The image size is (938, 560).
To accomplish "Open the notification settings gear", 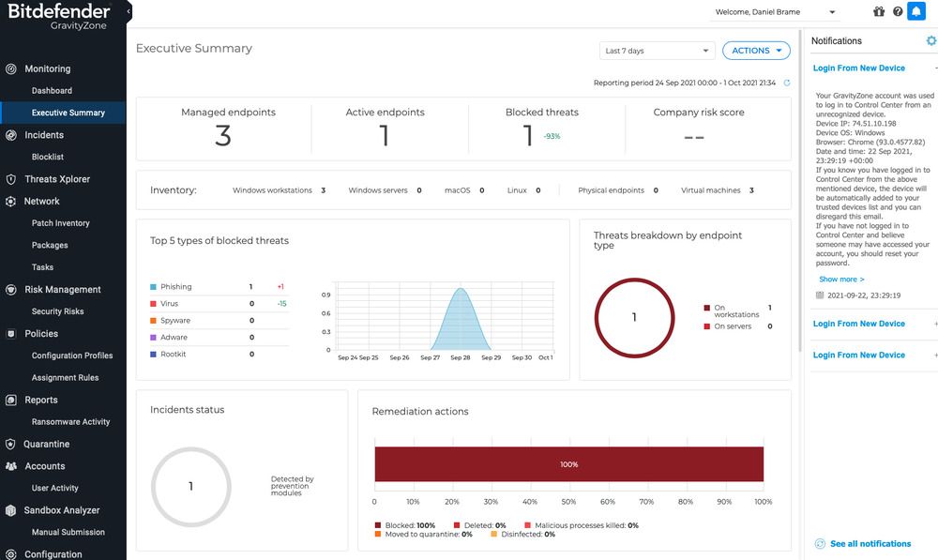I will pyautogui.click(x=931, y=40).
